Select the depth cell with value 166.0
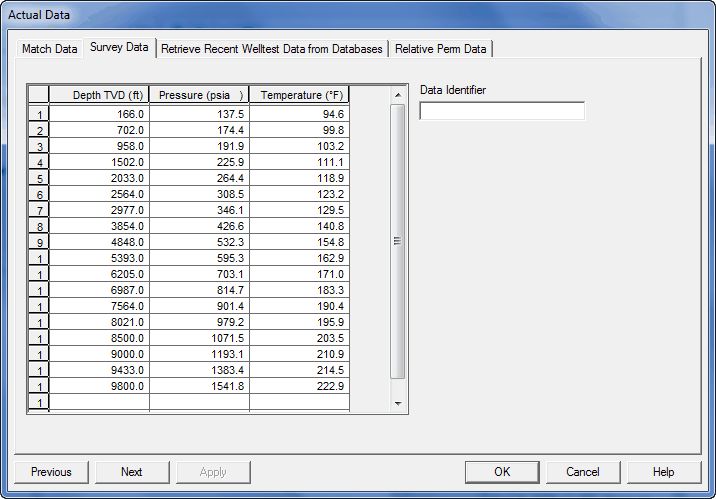Screen dimensions: 716x499 coord(99,115)
